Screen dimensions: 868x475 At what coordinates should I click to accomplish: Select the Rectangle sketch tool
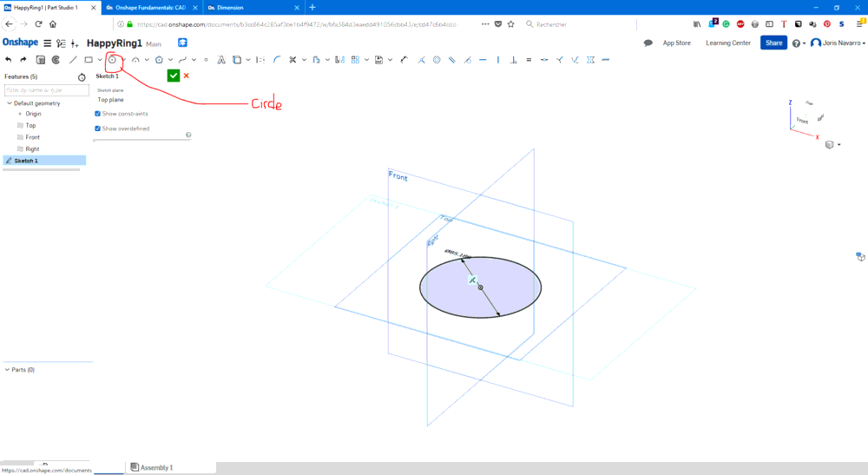point(89,60)
